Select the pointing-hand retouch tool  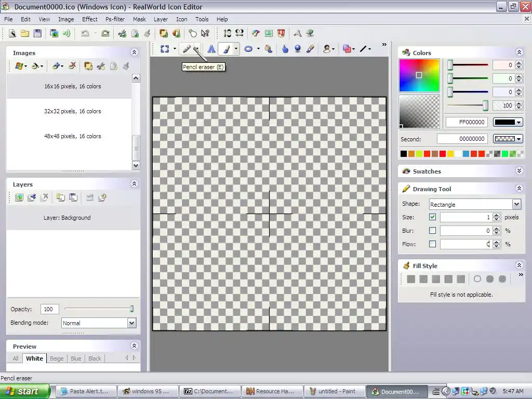tap(285, 49)
